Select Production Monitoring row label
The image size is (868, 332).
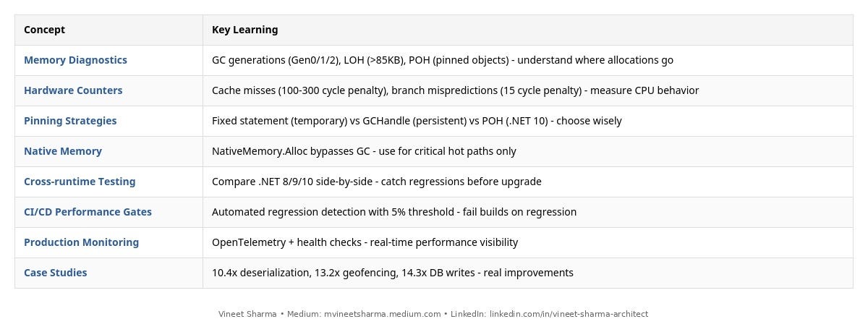(81, 242)
